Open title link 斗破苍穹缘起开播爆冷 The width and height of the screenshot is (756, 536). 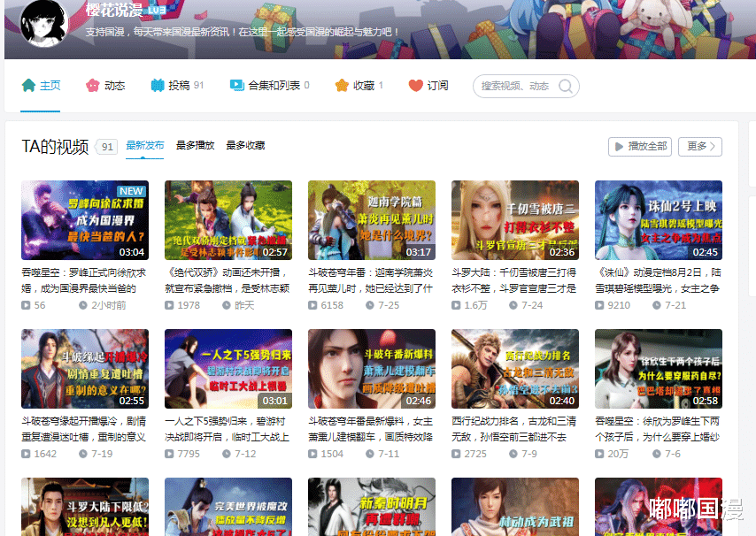point(84,429)
